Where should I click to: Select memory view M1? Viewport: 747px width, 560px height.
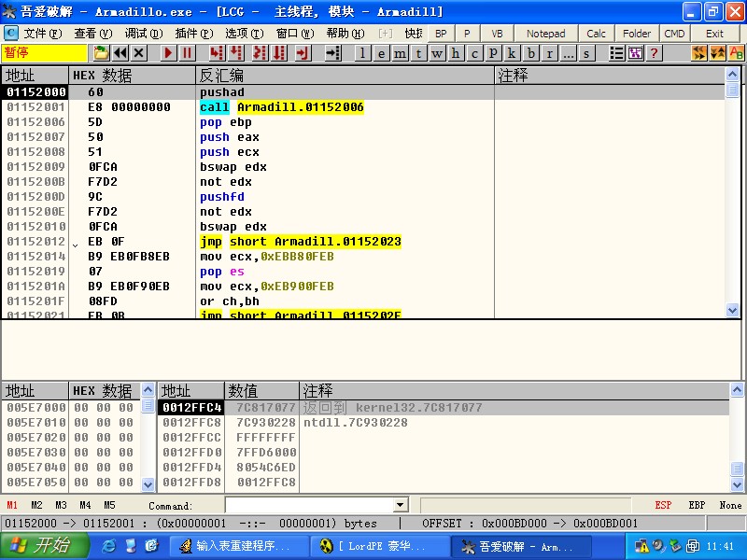pos(12,505)
